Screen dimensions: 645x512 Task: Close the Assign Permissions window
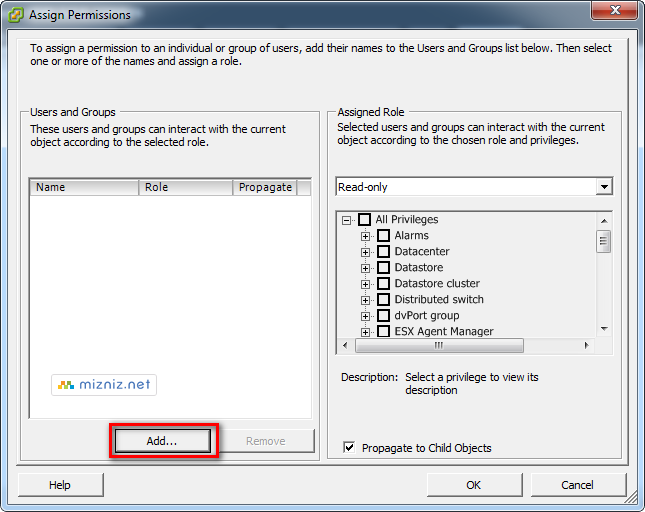615,10
